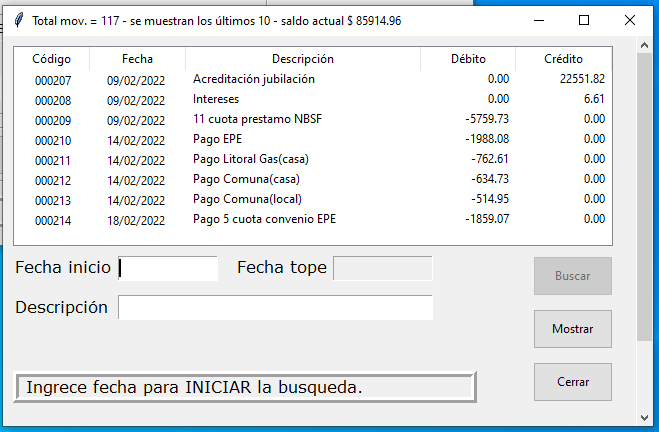The width and height of the screenshot is (659, 432).
Task: Click Pago Comuna(casa) description
Action: 246,179
